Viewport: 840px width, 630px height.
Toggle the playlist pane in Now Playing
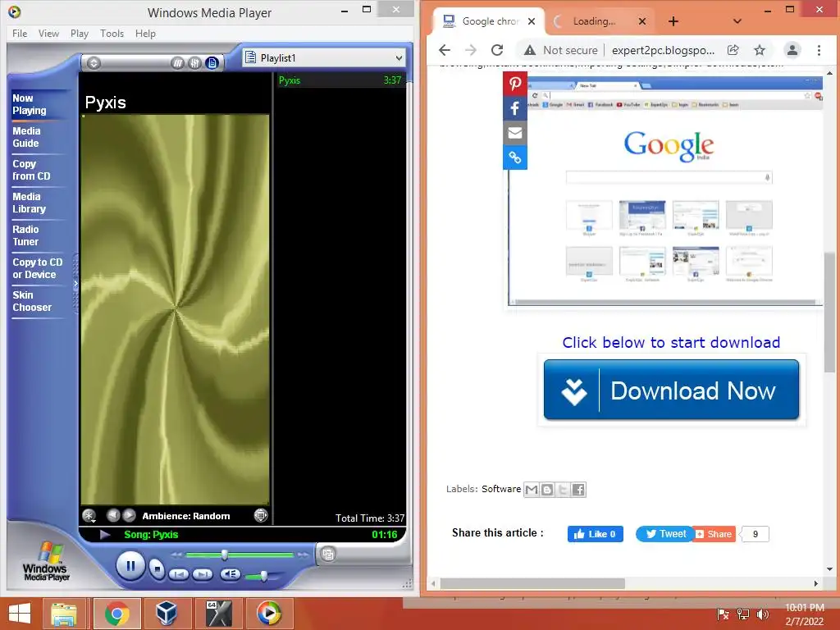[212, 63]
